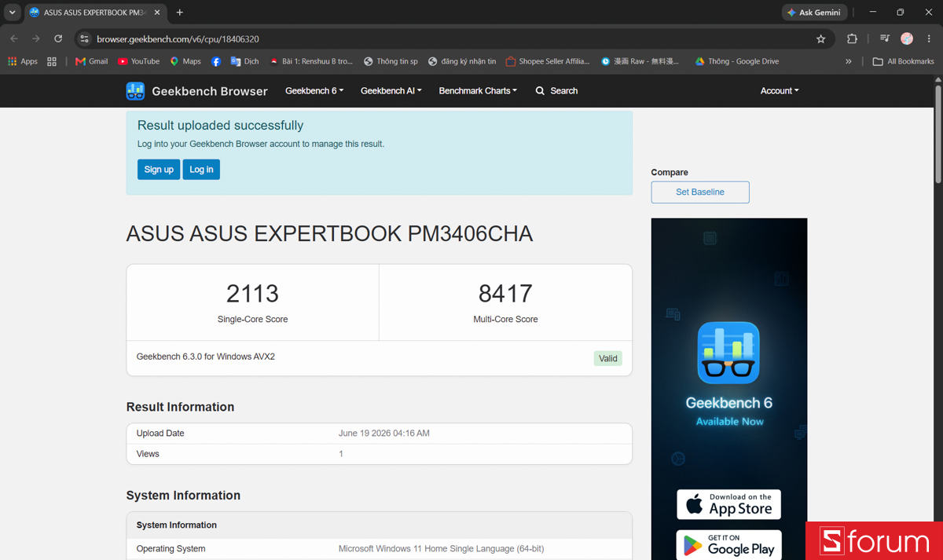
Task: Open Maps bookmark
Action: tap(185, 61)
